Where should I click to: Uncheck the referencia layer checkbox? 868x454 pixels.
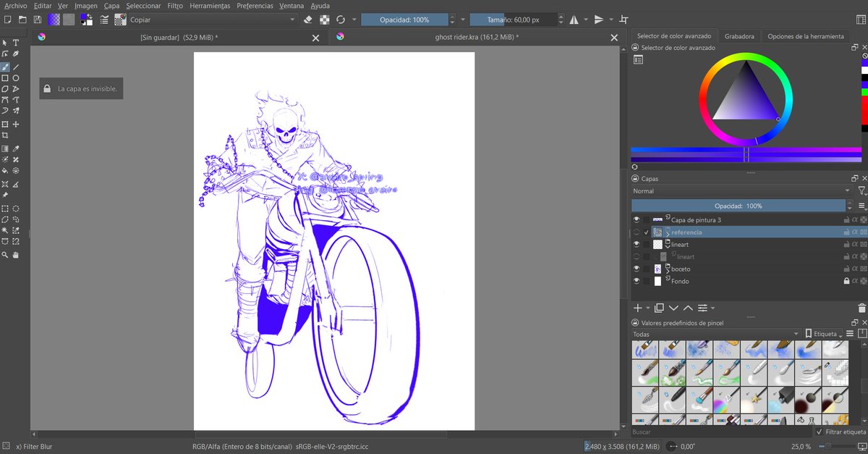646,232
